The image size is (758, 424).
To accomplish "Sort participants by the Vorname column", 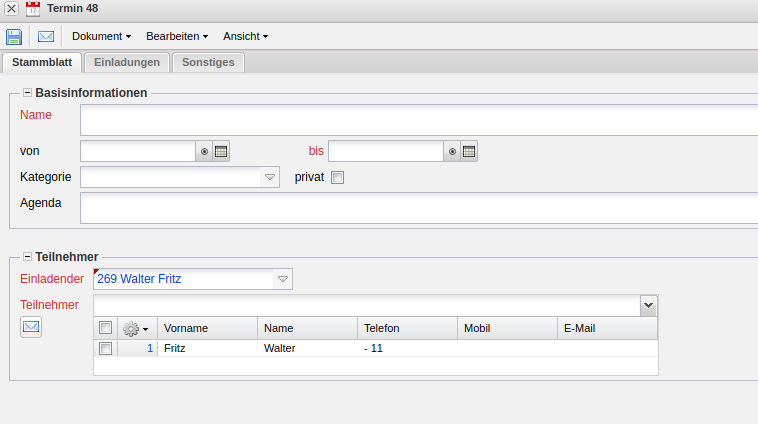I will 207,328.
